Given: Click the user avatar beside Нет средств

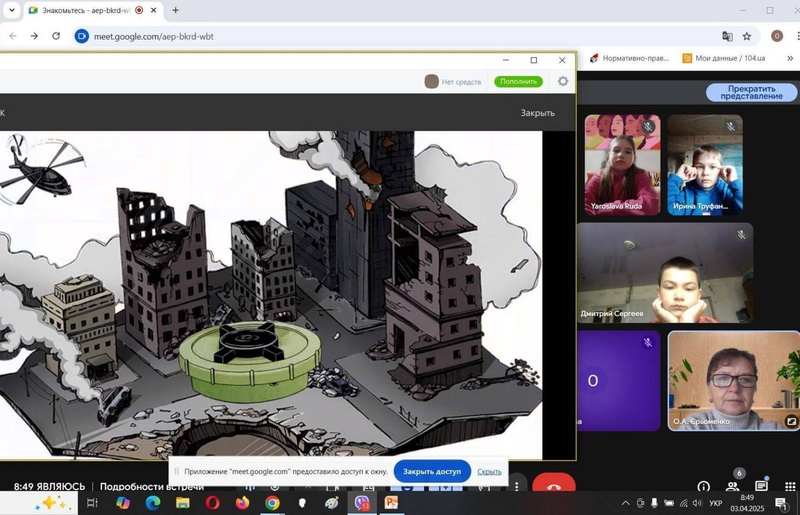Looking at the screenshot, I should pos(431,82).
